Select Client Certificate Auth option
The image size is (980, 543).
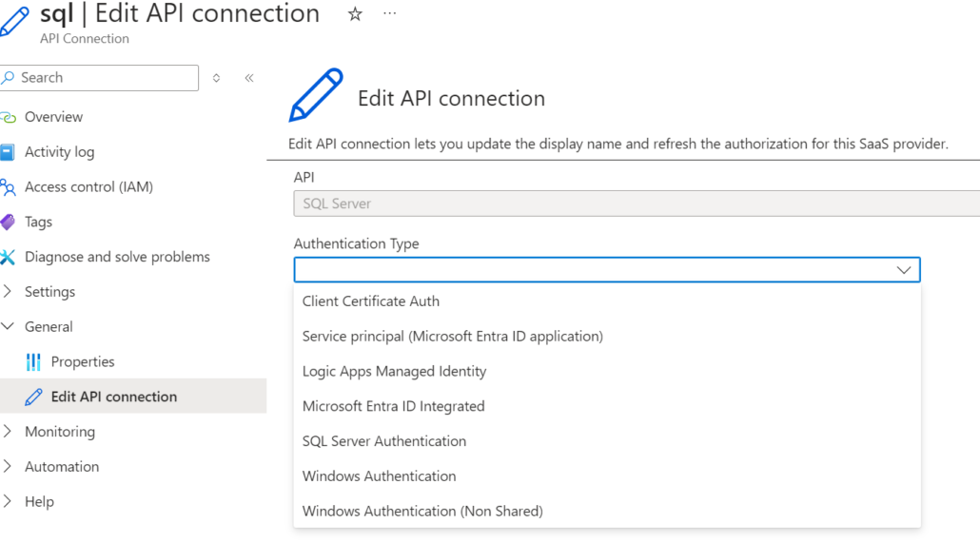[607, 301]
